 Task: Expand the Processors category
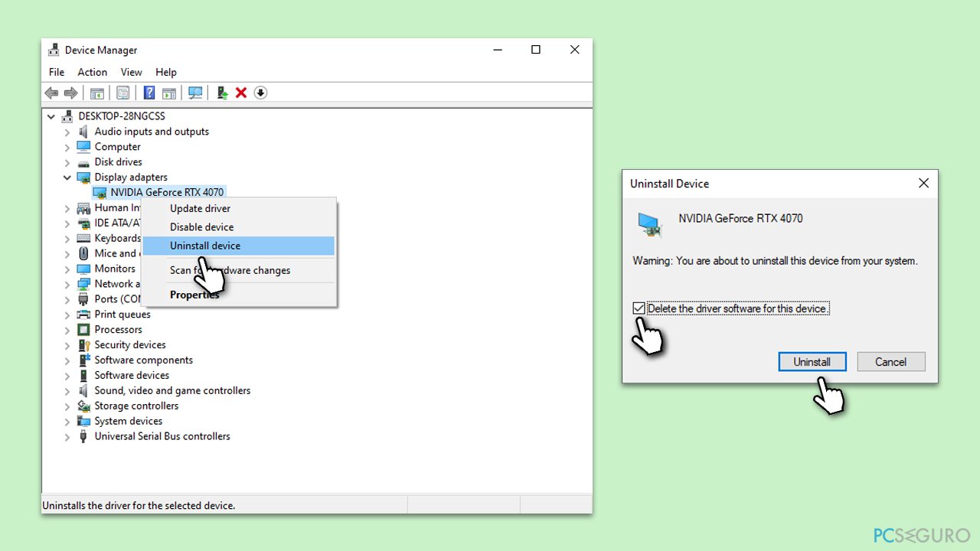pos(67,331)
